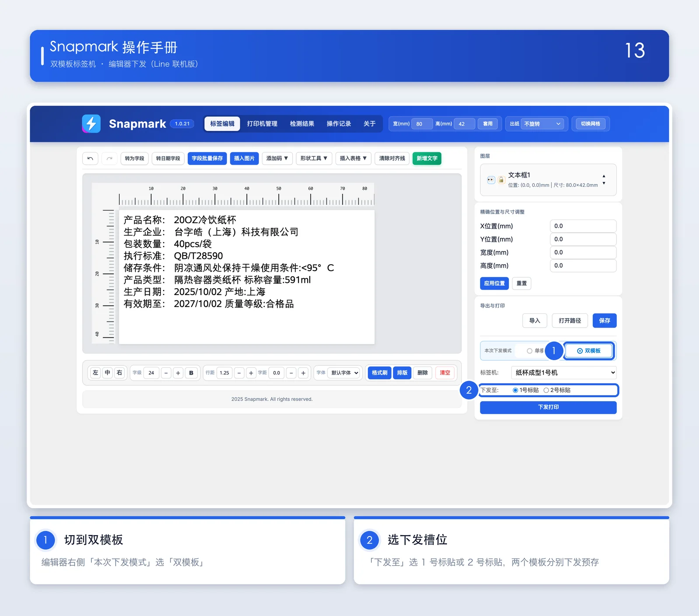Viewport: 699px width, 616px height.
Task: Click the 应用位置 button
Action: pos(494,283)
